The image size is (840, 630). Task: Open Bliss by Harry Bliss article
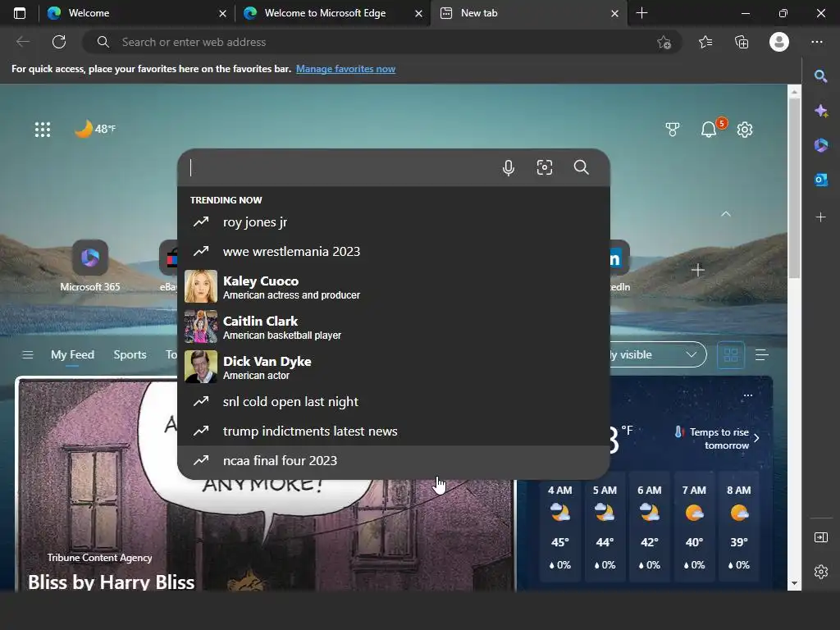pyautogui.click(x=111, y=582)
